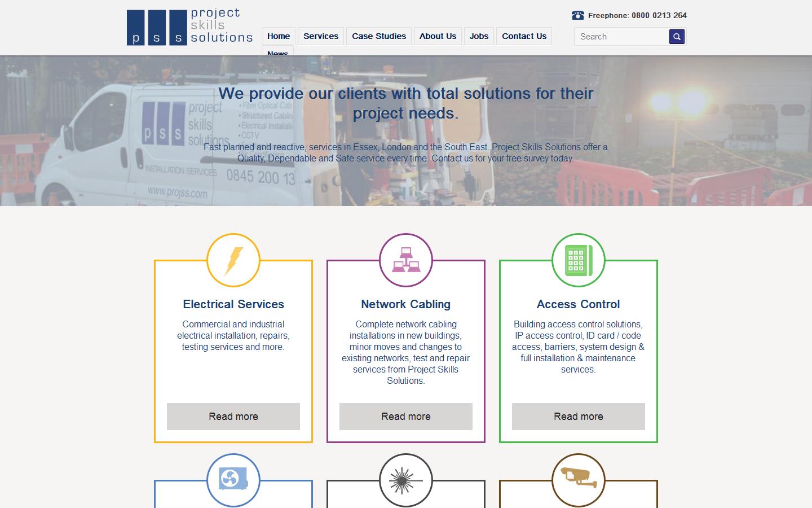The height and width of the screenshot is (508, 812).
Task: Open Access Control via the keypad icon
Action: pyautogui.click(x=578, y=260)
